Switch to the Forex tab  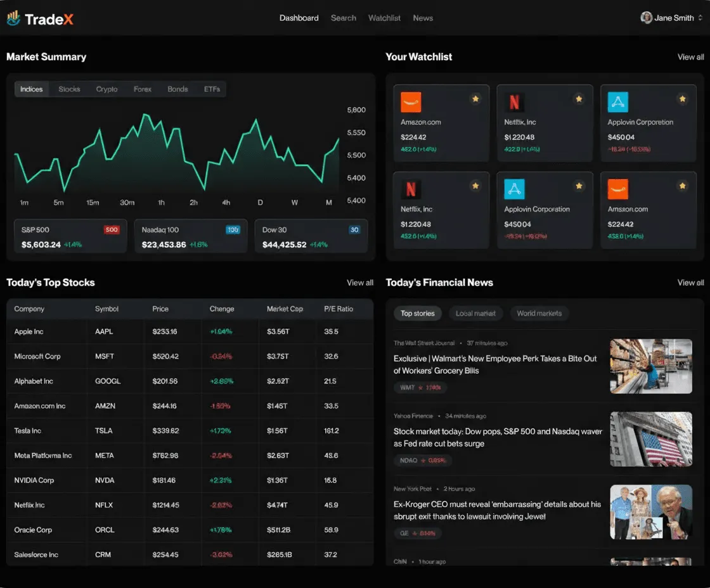click(x=142, y=89)
